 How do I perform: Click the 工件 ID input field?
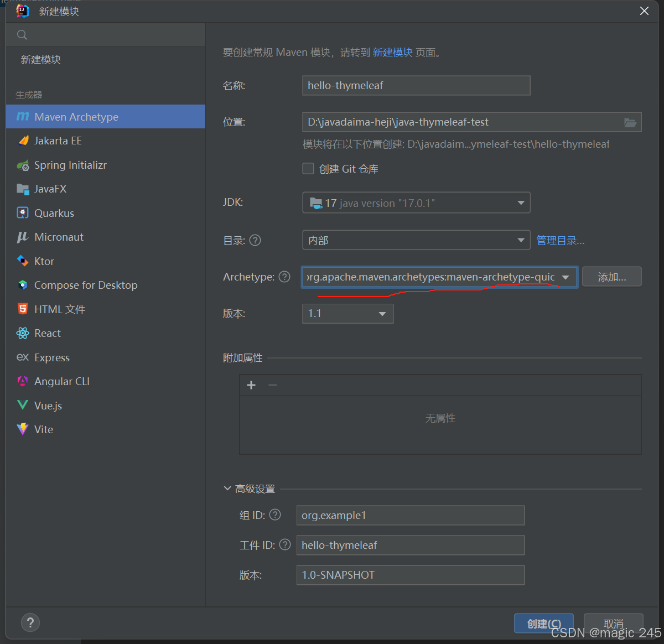tap(411, 545)
